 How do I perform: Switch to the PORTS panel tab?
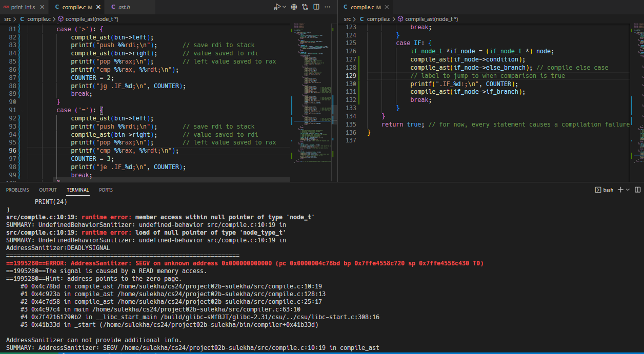pyautogui.click(x=106, y=190)
